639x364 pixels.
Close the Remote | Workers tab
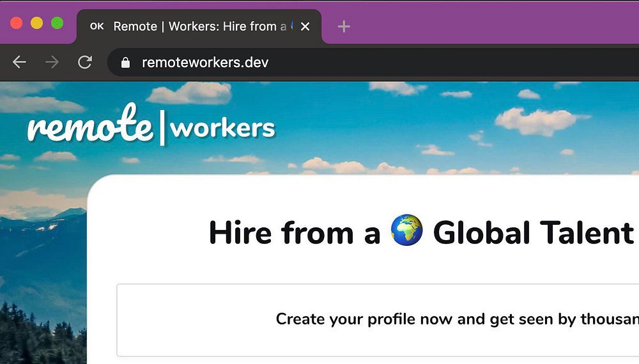coord(305,26)
